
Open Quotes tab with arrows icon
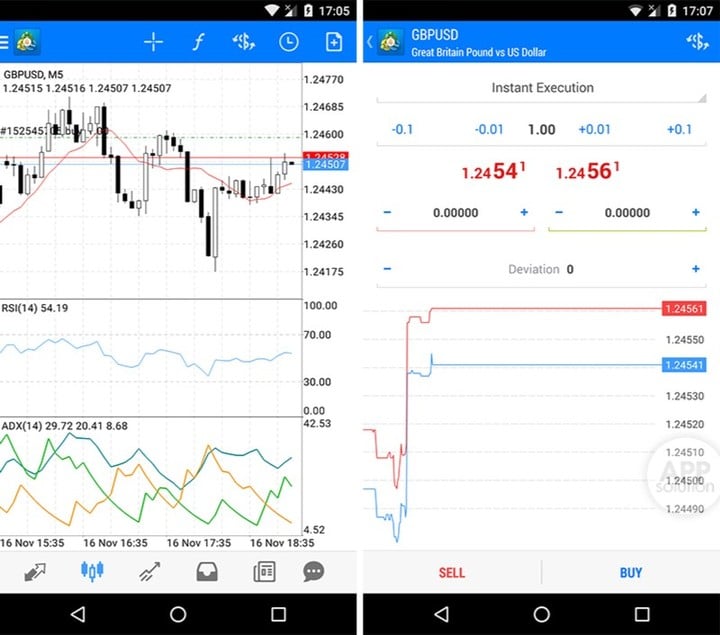coord(35,572)
